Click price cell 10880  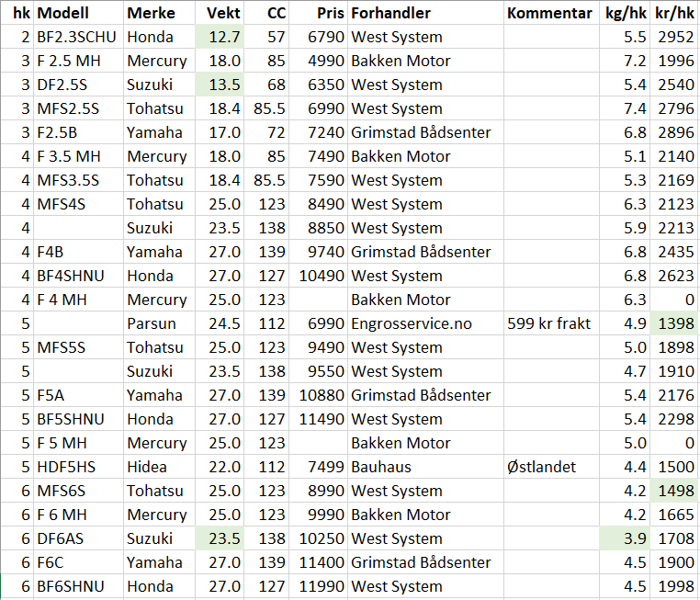point(318,395)
